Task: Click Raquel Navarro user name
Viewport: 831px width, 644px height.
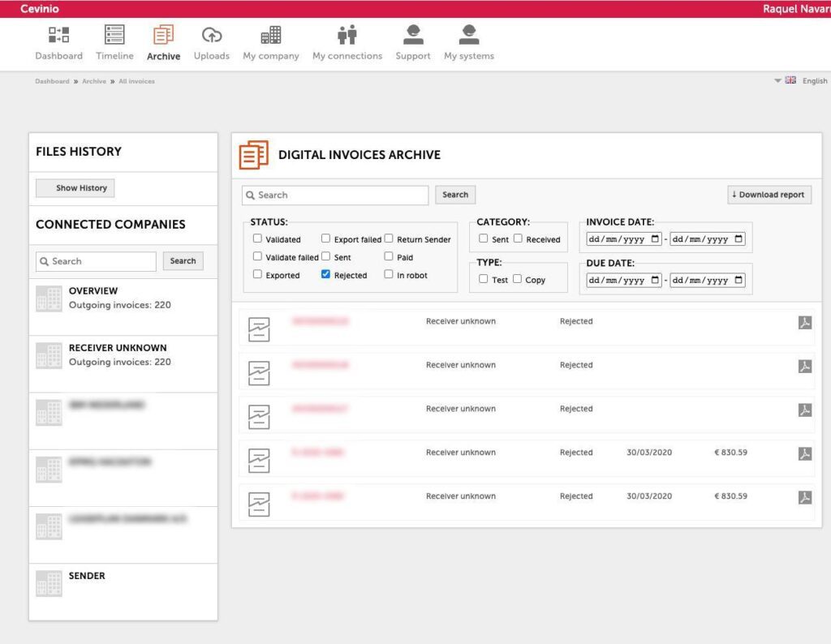Action: [797, 9]
